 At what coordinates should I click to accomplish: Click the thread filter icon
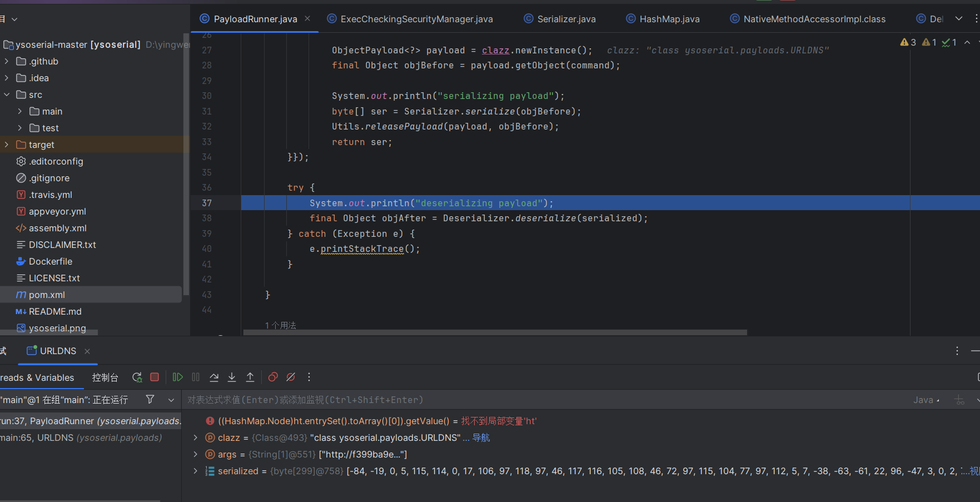[x=150, y=400]
